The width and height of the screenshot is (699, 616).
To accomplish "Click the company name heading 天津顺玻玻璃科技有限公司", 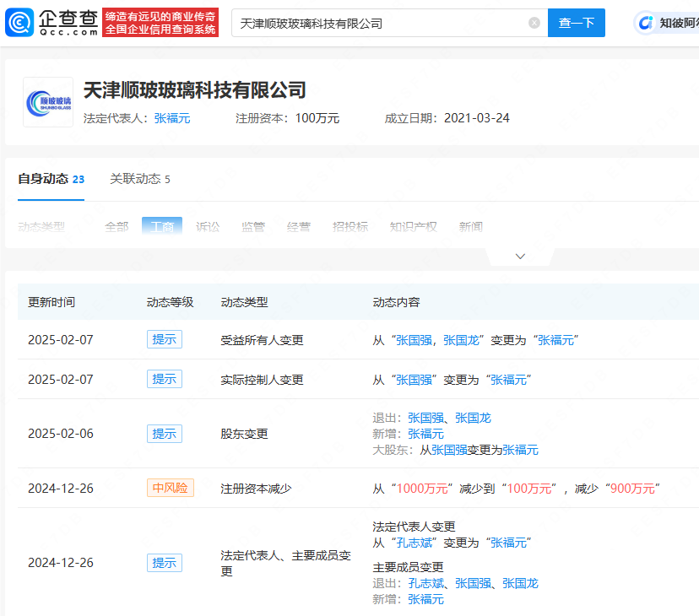I will coord(195,90).
